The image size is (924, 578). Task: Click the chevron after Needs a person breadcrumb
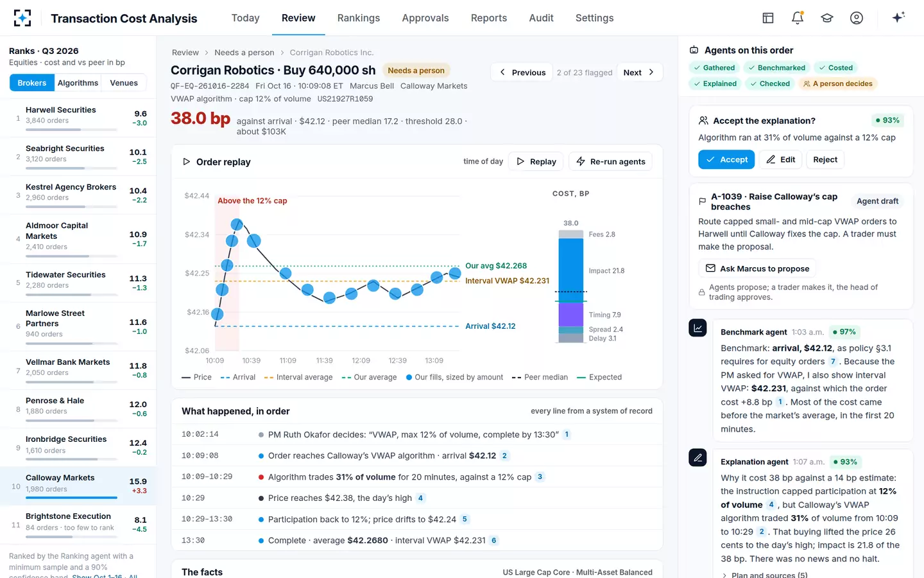pos(282,53)
